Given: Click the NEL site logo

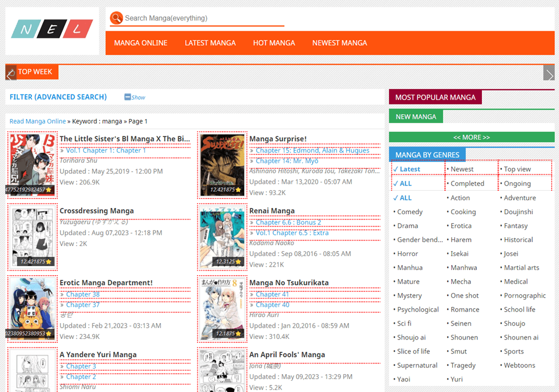Looking at the screenshot, I should pyautogui.click(x=52, y=29).
